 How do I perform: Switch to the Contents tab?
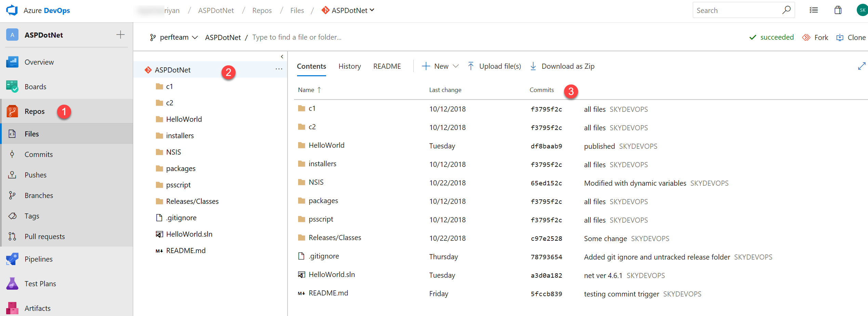click(311, 66)
